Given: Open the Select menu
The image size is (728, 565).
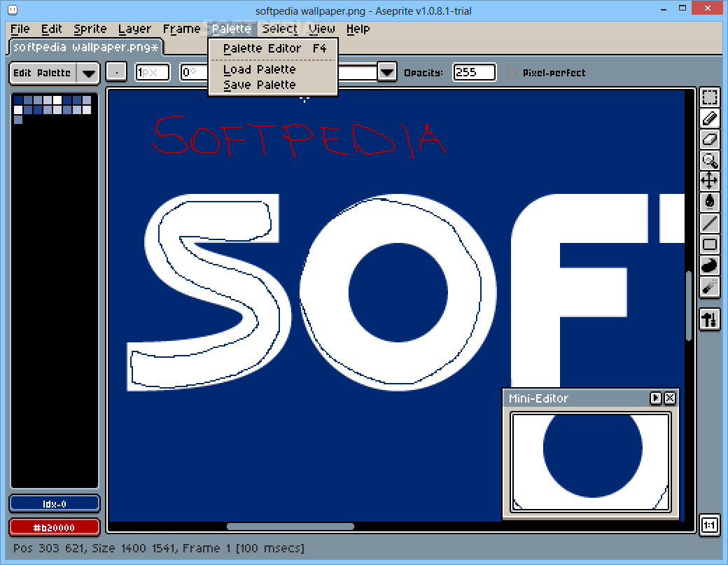Looking at the screenshot, I should coord(280,29).
